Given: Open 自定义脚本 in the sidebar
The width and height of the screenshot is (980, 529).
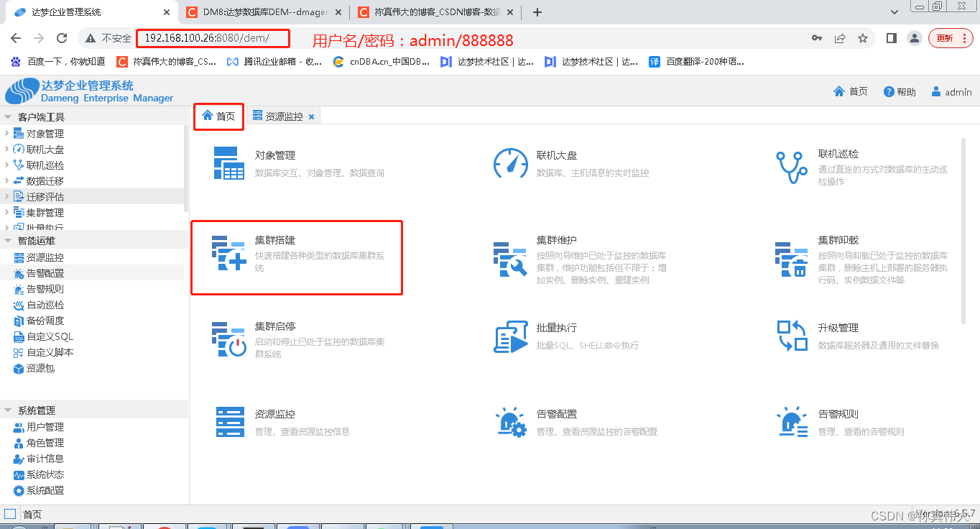Looking at the screenshot, I should pos(50,352).
